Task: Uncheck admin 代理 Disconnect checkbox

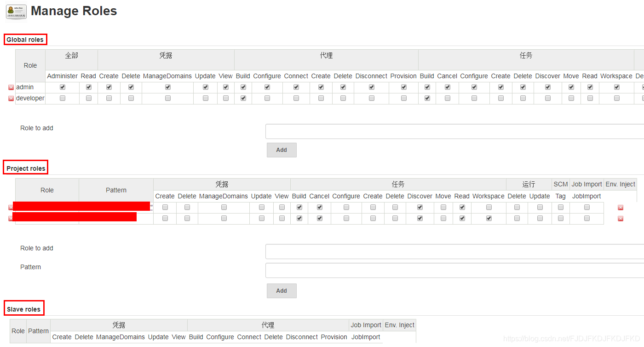Action: point(372,87)
